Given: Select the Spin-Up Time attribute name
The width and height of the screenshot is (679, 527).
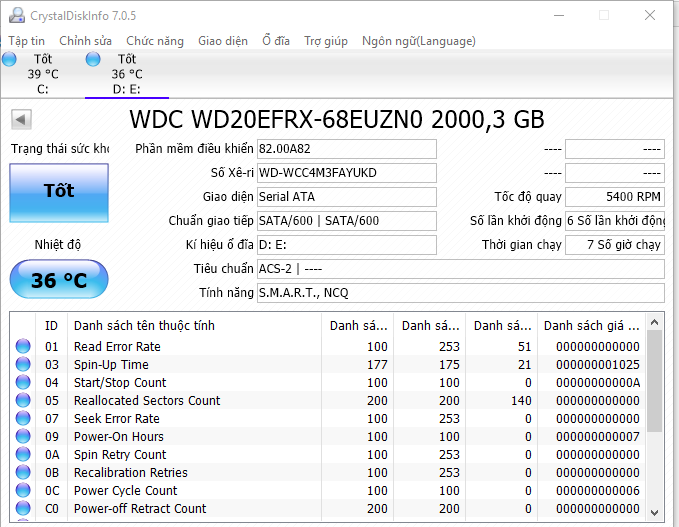Looking at the screenshot, I should 111,365.
